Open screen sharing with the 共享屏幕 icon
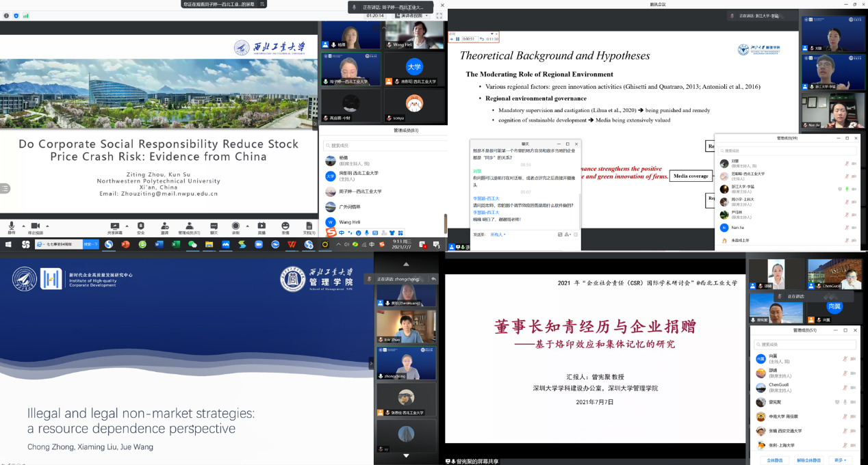Viewport: 868px width, 465px height. 114,227
